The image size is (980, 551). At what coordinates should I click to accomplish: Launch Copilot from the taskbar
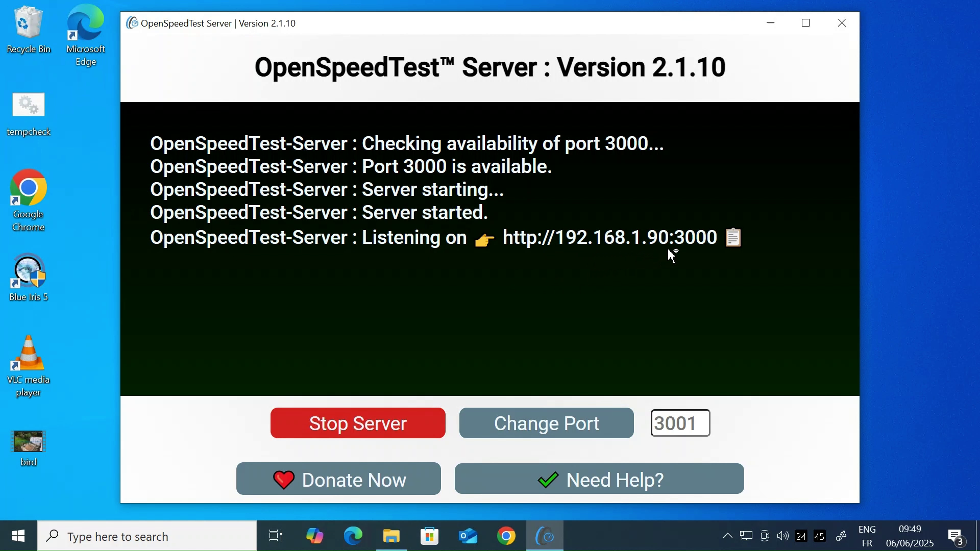click(314, 536)
